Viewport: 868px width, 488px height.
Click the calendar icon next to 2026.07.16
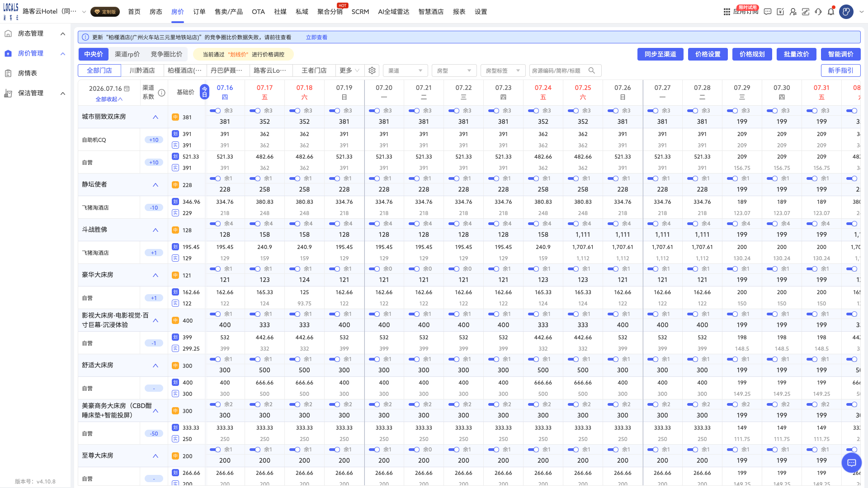[x=127, y=89]
